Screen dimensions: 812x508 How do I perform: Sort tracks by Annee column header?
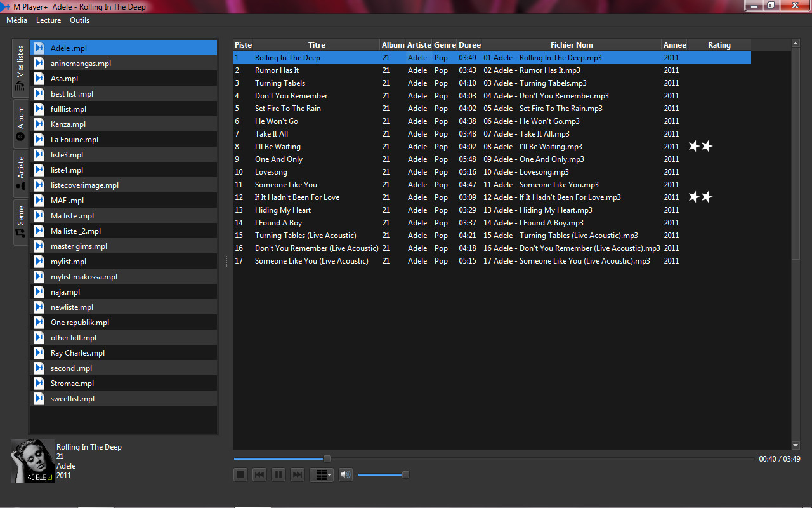coord(674,45)
